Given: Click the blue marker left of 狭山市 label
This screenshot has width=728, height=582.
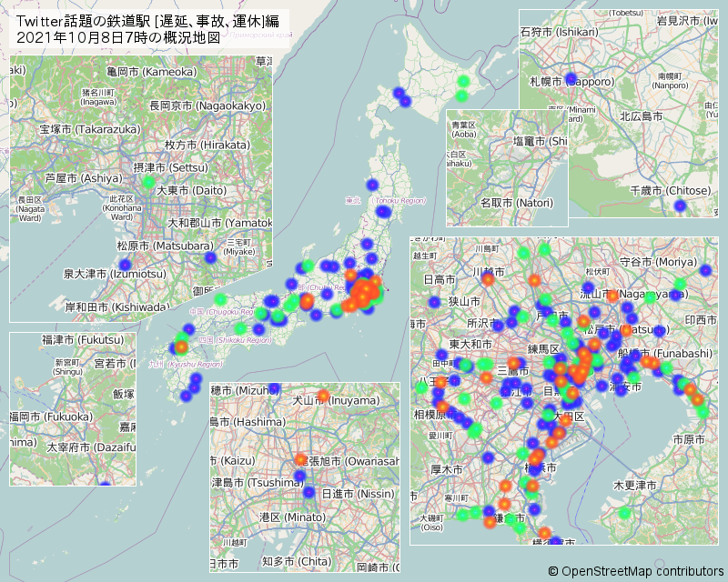Looking at the screenshot, I should [434, 302].
